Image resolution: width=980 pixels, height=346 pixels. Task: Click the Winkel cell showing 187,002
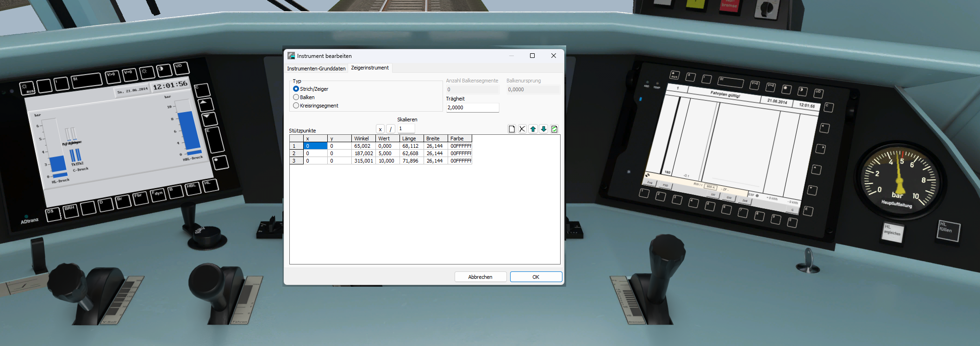[363, 153]
